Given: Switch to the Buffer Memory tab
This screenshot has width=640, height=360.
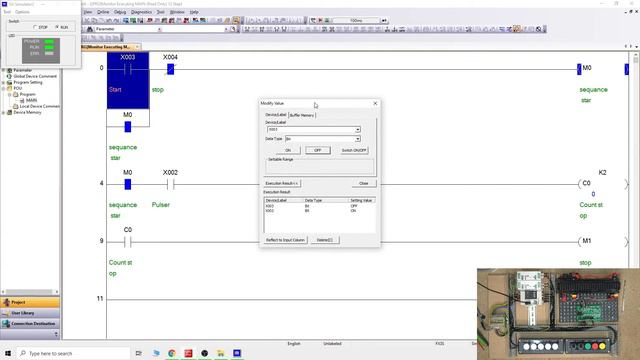Looking at the screenshot, I should click(302, 115).
